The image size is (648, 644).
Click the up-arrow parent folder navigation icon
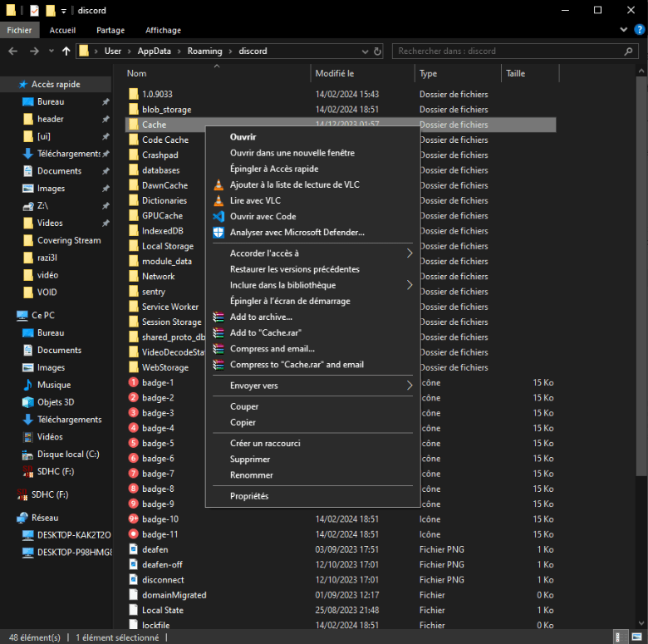(x=66, y=52)
